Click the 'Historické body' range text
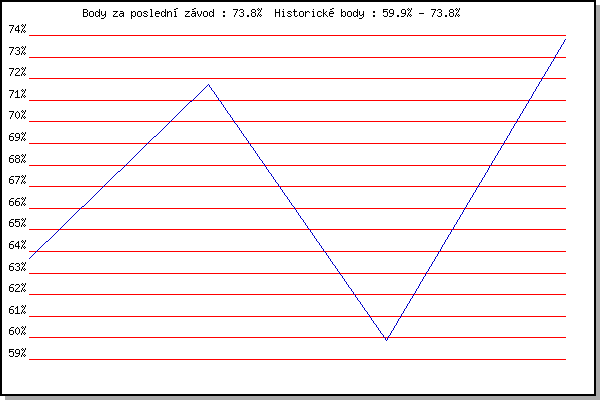The width and height of the screenshot is (600, 400). point(319,14)
